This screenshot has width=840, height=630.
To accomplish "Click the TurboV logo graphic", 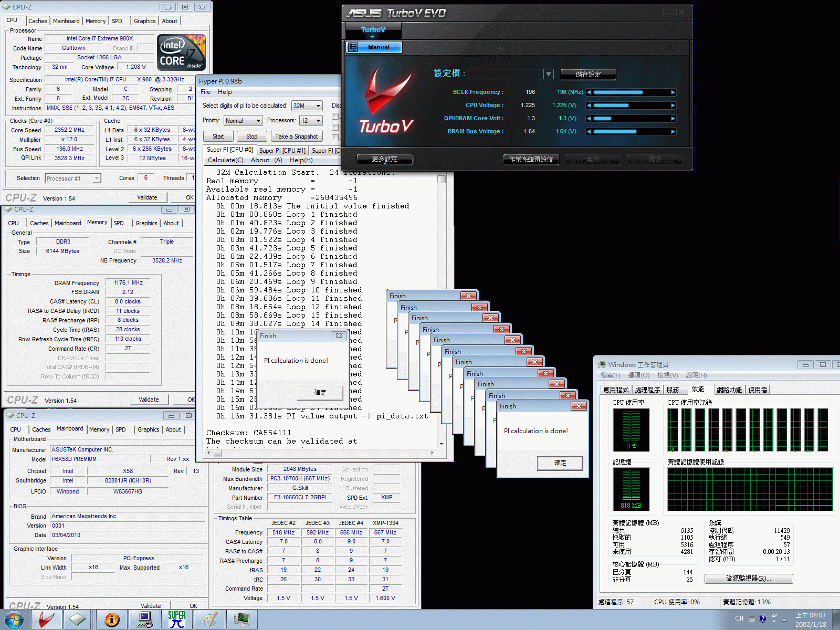I will point(387,101).
